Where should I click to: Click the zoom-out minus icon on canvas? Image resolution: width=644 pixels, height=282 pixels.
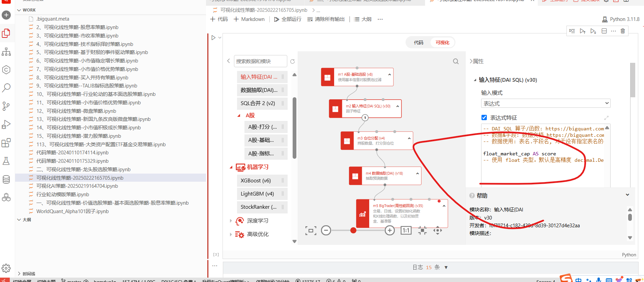(x=326, y=231)
